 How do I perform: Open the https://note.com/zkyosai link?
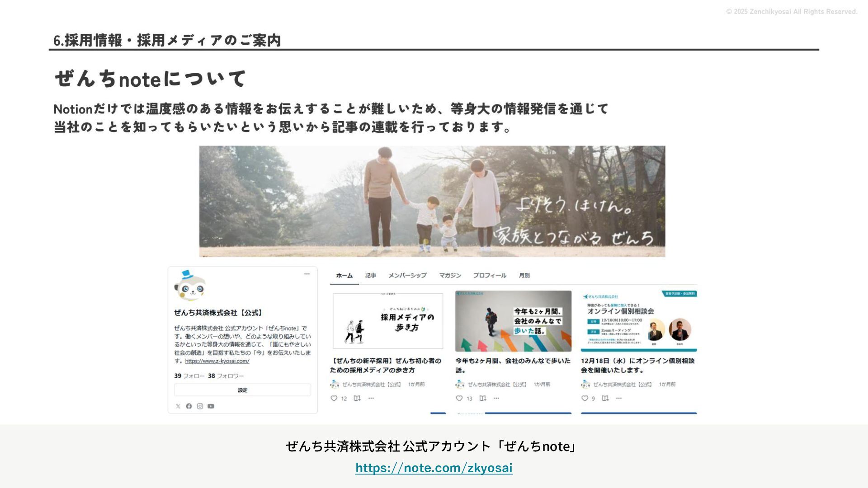click(434, 468)
